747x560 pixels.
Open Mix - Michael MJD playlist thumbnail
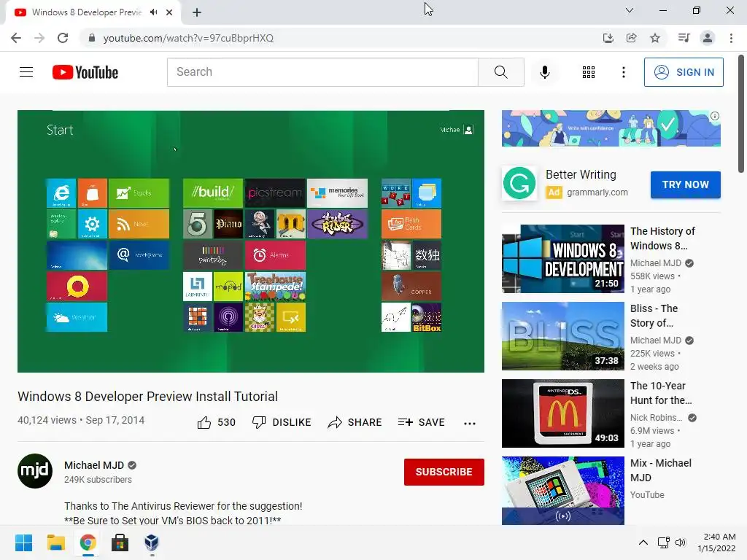[562, 491]
